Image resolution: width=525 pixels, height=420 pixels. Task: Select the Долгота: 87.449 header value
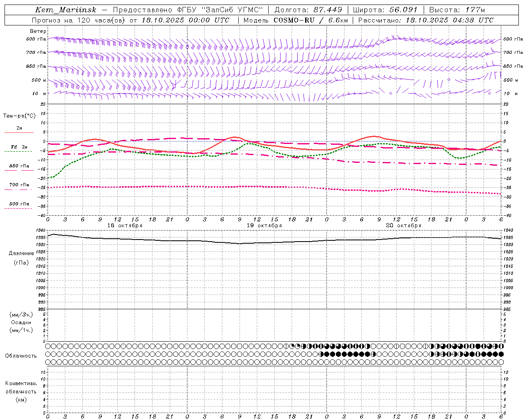[308, 10]
